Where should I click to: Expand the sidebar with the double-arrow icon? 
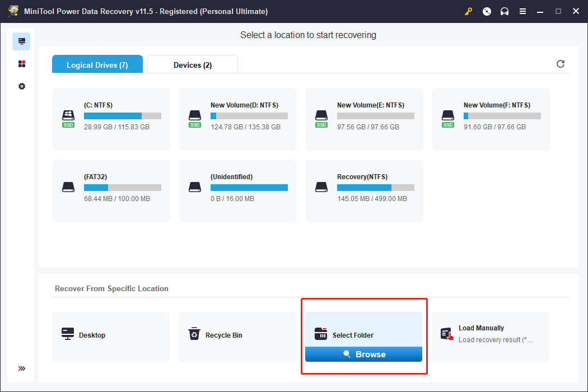pos(22,368)
